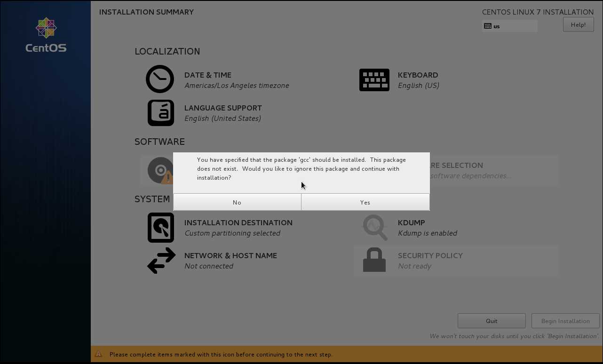Choose No in the gcc package dialog
Image resolution: width=603 pixels, height=364 pixels.
[237, 202]
